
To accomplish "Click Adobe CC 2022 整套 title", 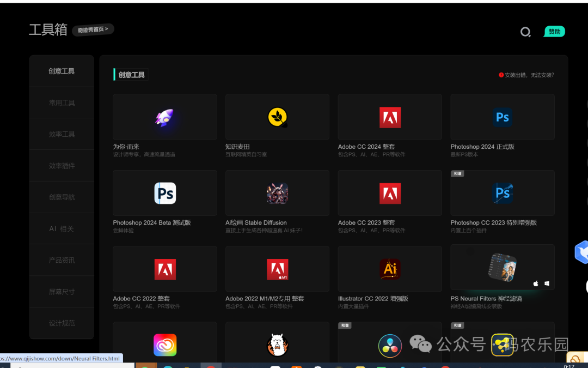I will tap(141, 299).
